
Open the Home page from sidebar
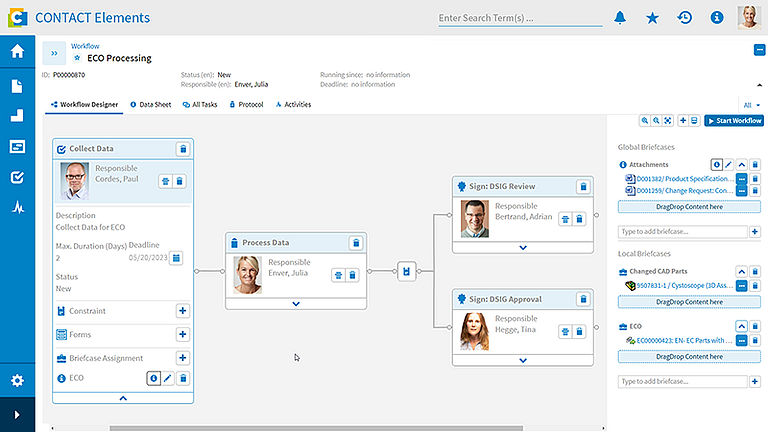[17, 51]
